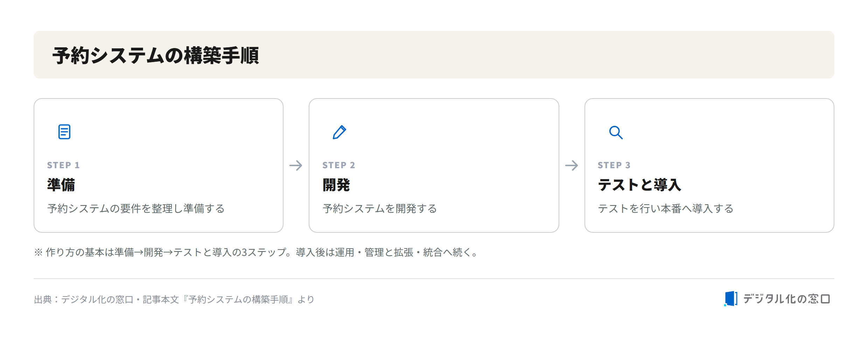
Task: Select the テストと導入 step heading
Action: point(639,185)
